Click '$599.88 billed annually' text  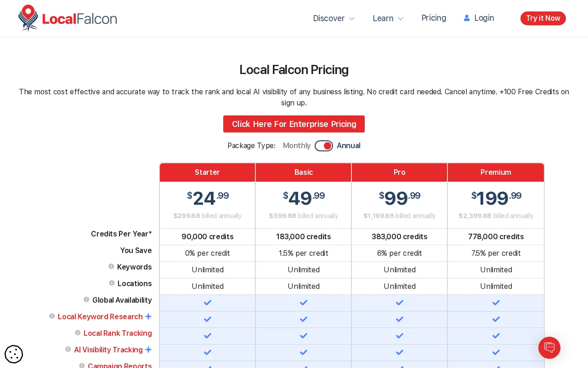pyautogui.click(x=304, y=216)
